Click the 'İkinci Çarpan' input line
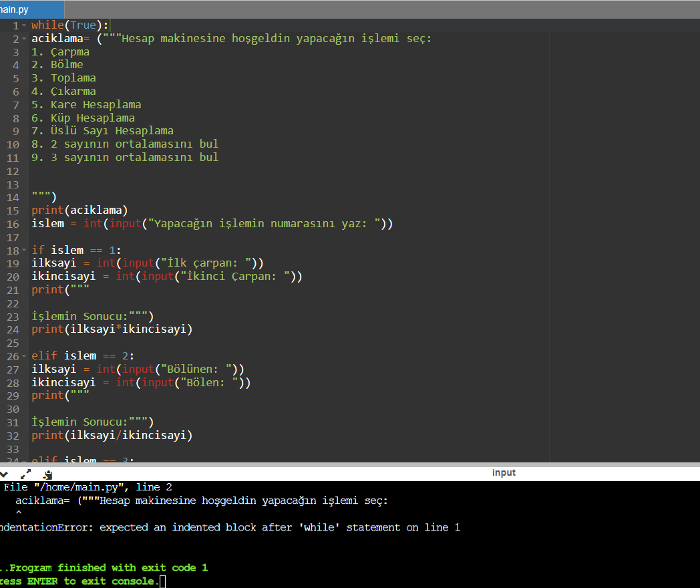Image resolution: width=700 pixels, height=588 pixels. (167, 277)
